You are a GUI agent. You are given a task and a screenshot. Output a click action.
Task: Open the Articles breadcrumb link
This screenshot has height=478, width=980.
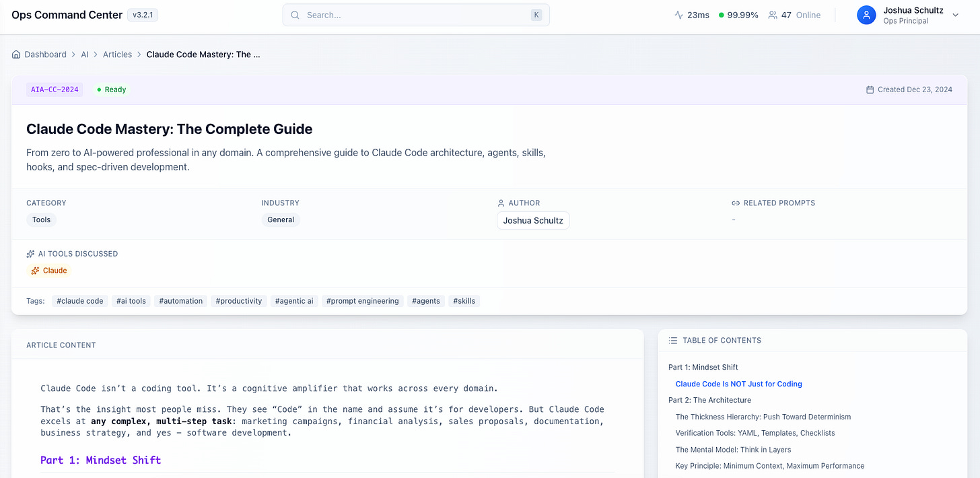coord(117,55)
